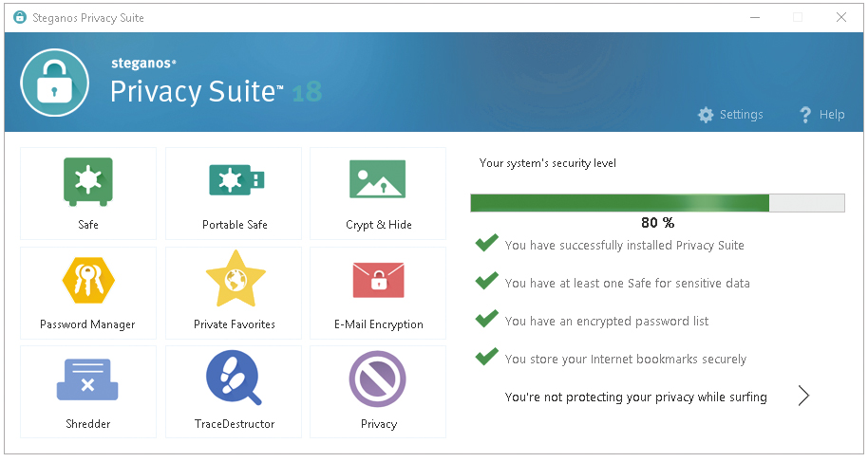Click the Shredder label
868x462 pixels.
point(88,424)
